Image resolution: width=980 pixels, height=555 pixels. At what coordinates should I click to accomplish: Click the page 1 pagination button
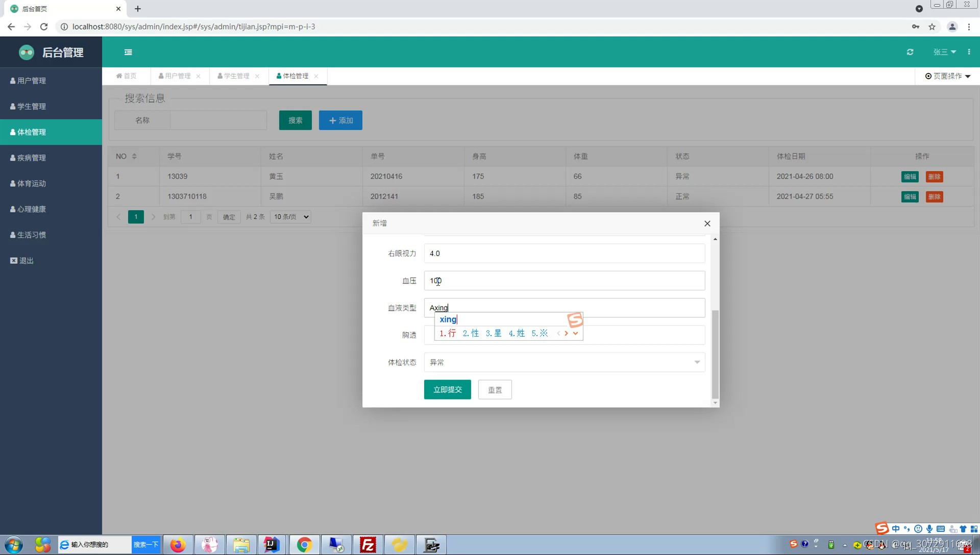(136, 217)
